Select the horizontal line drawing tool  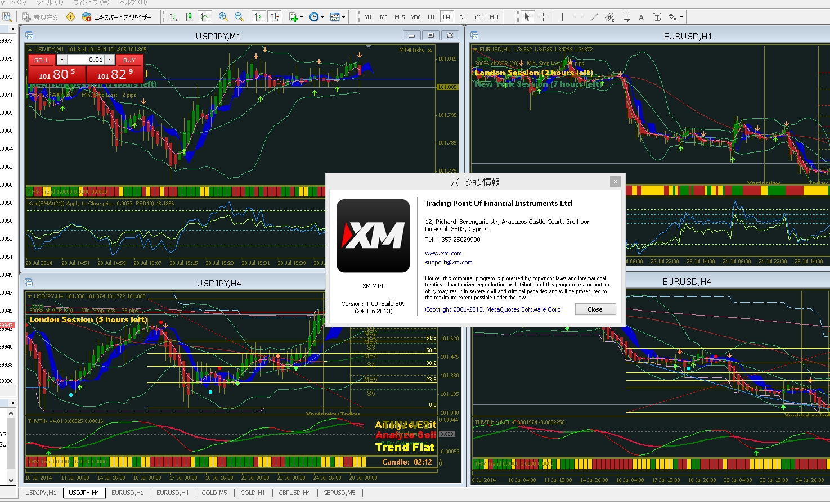tap(578, 17)
